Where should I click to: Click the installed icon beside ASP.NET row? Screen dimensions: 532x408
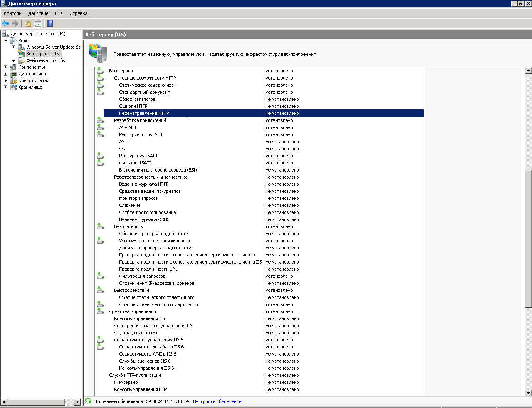(100, 127)
